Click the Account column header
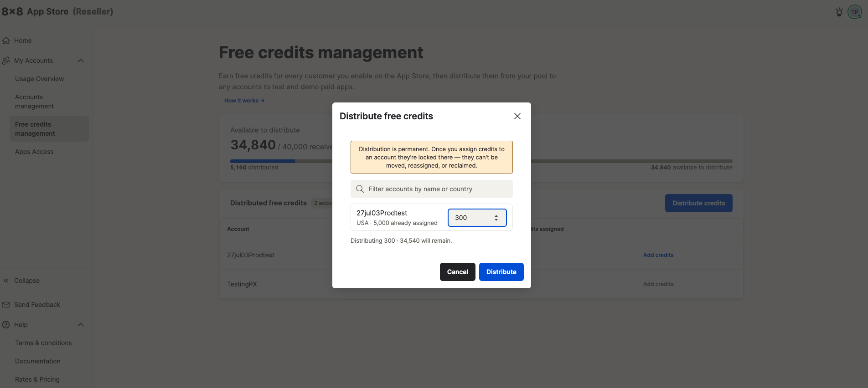This screenshot has height=388, width=868. pyautogui.click(x=238, y=229)
